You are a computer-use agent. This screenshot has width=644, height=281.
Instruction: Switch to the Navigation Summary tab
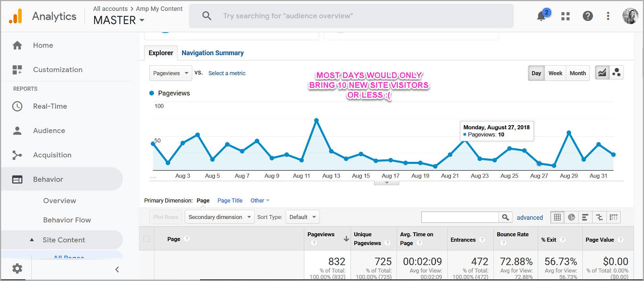tap(213, 53)
